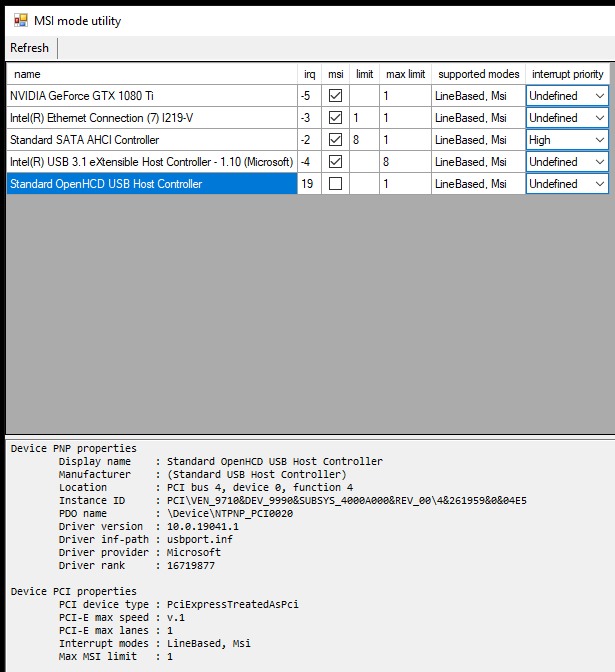Image resolution: width=615 pixels, height=672 pixels.
Task: Click the MSI mode utility app icon
Action: pyautogui.click(x=21, y=20)
